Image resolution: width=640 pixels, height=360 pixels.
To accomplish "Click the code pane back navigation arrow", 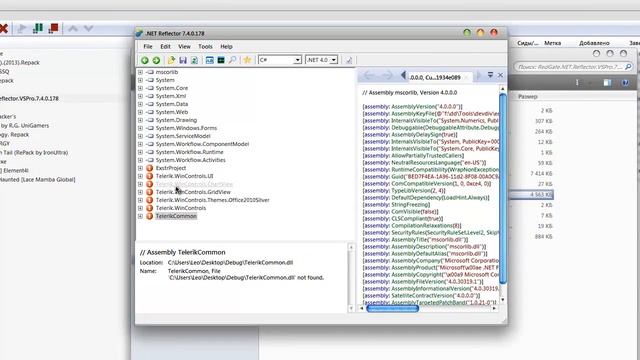I will pyautogui.click(x=369, y=75).
